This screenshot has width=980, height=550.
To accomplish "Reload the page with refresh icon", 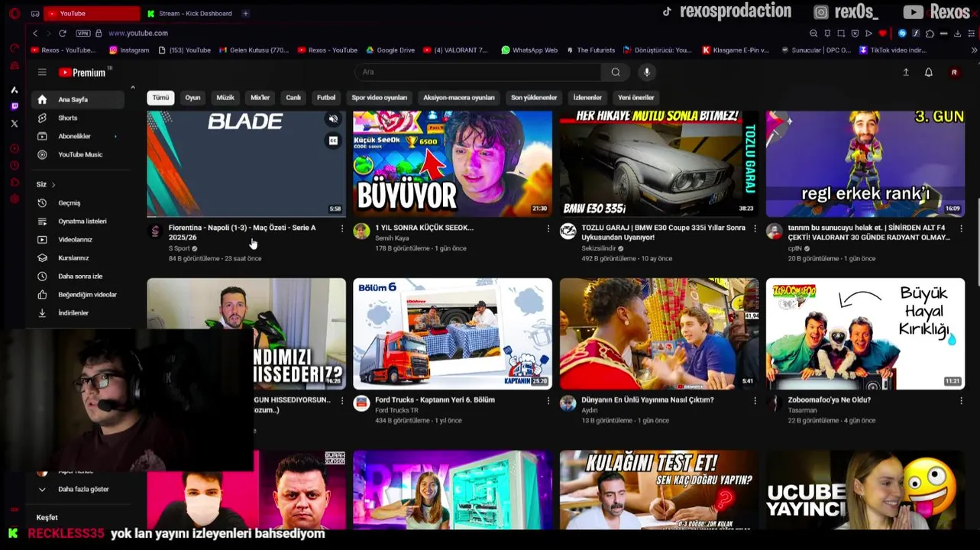I will coord(63,33).
